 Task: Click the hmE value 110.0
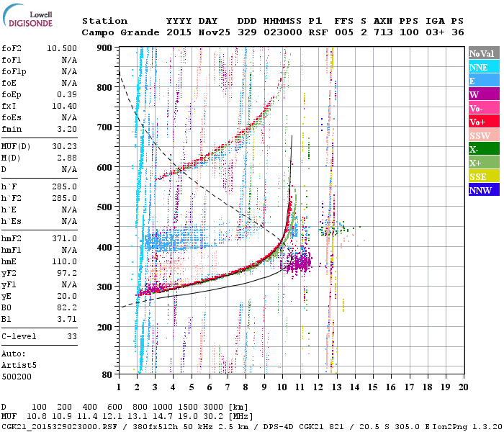coord(64,261)
